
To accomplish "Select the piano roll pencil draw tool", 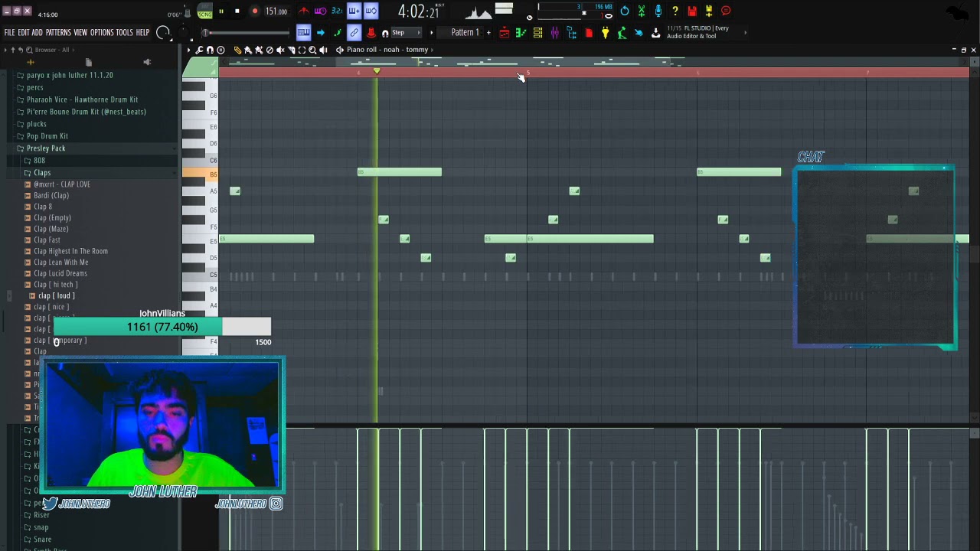I will coord(237,50).
